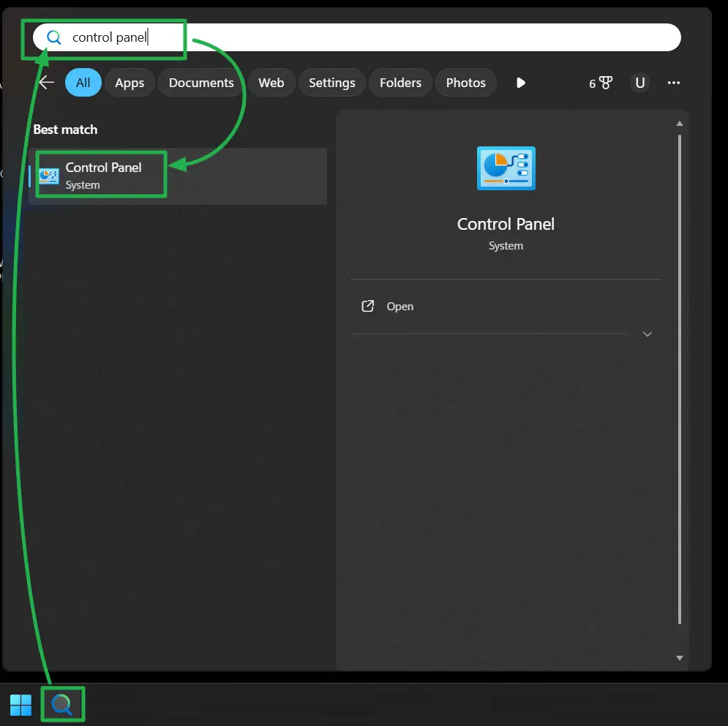Switch to the Apps filter tab
This screenshot has width=728, height=726.
point(130,83)
